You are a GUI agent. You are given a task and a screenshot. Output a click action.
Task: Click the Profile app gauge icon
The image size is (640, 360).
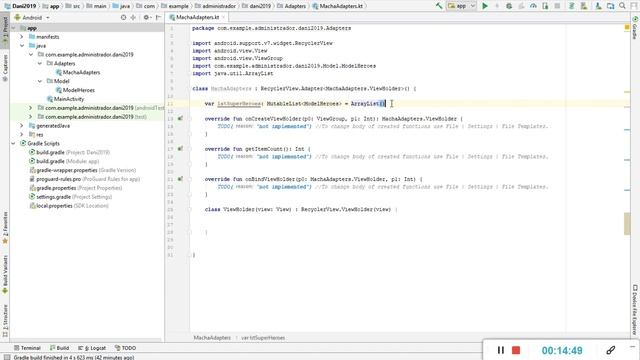533,6
